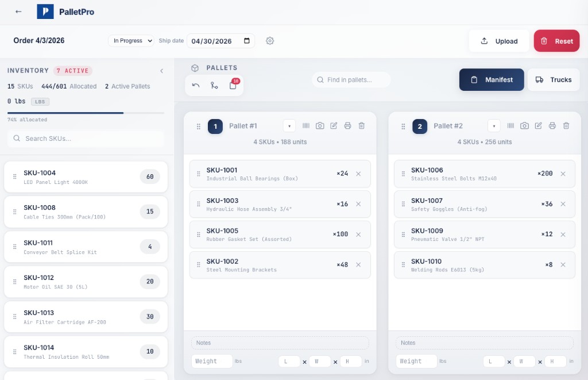Click the Upload button
The height and width of the screenshot is (380, 588).
(499, 41)
